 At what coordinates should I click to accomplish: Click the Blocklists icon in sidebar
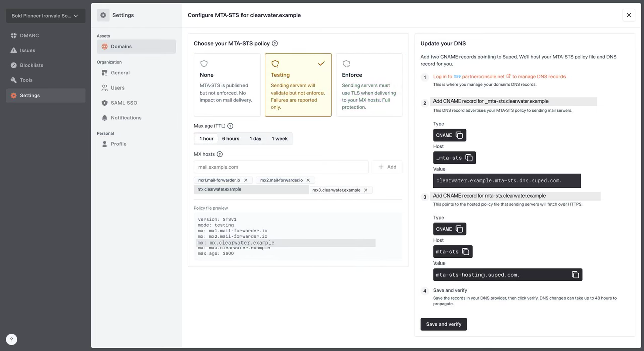coord(14,65)
